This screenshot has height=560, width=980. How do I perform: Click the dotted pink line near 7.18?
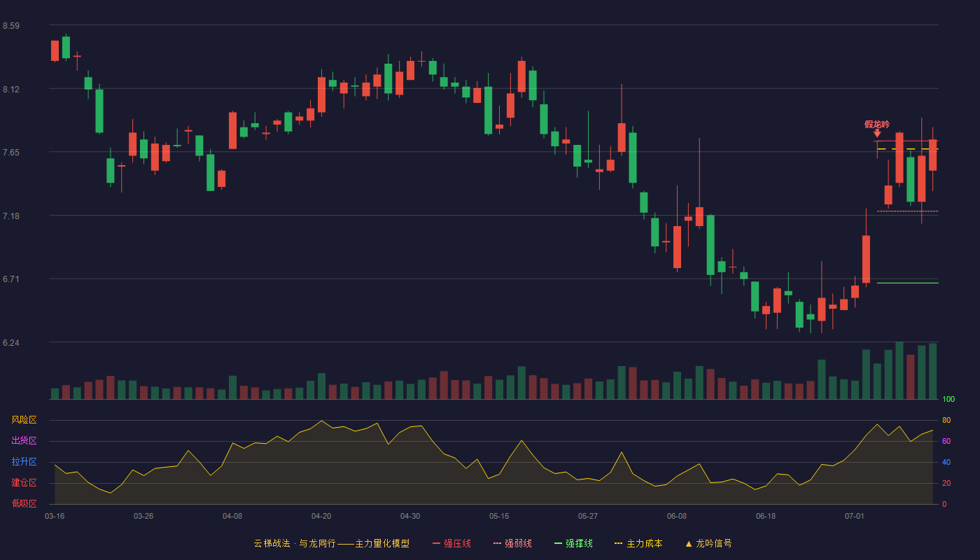(907, 211)
